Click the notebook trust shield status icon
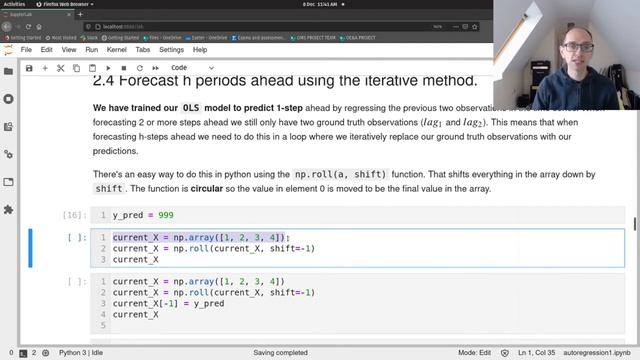Viewport: 640px width, 360px height. [505, 353]
